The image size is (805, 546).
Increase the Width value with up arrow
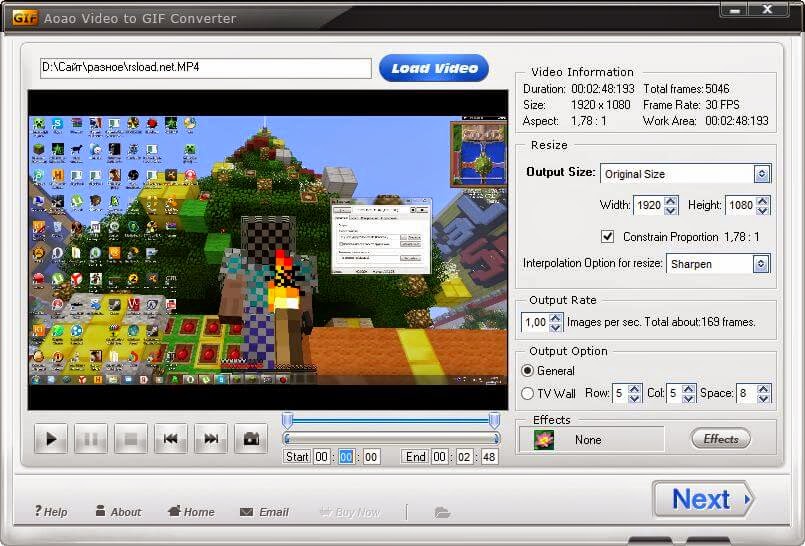point(670,201)
